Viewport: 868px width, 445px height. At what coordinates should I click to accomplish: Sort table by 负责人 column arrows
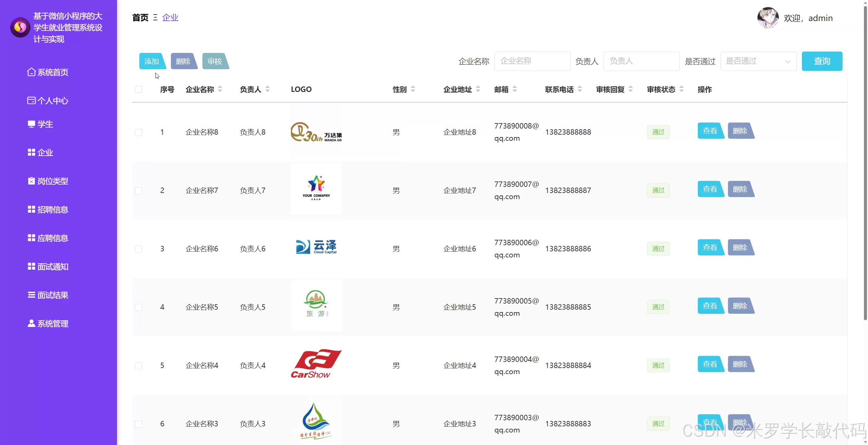point(268,89)
